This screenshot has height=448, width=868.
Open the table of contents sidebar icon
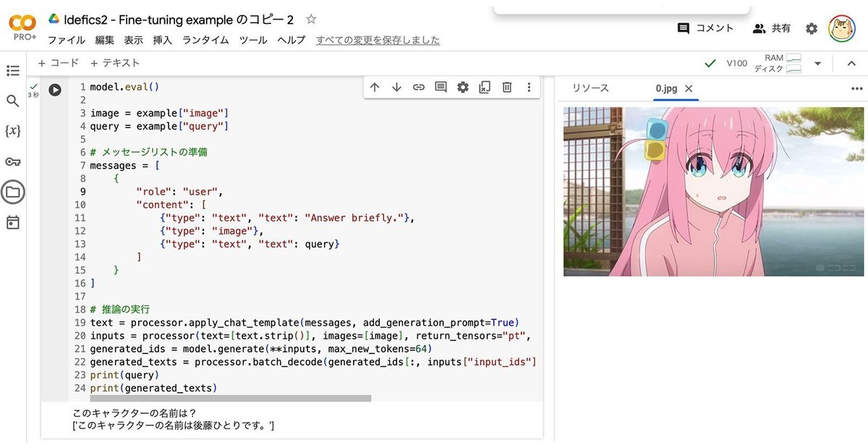[12, 70]
